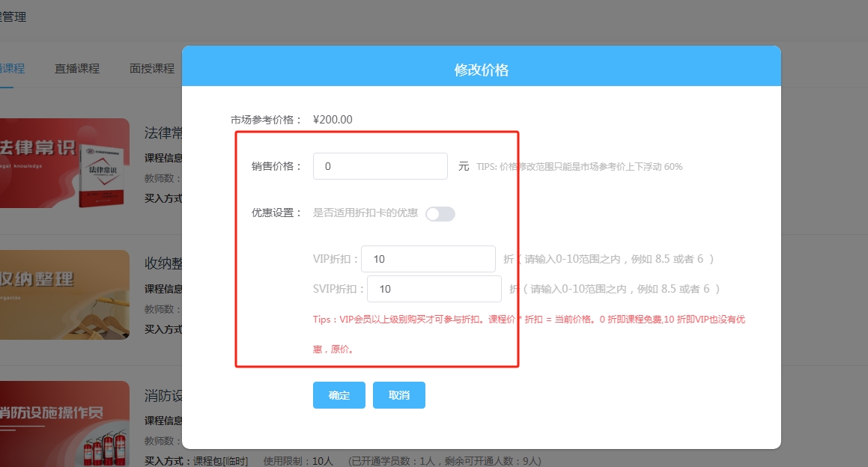Screen dimensions: 868x467
Task: Confirm with the 确定 button
Action: pyautogui.click(x=339, y=395)
